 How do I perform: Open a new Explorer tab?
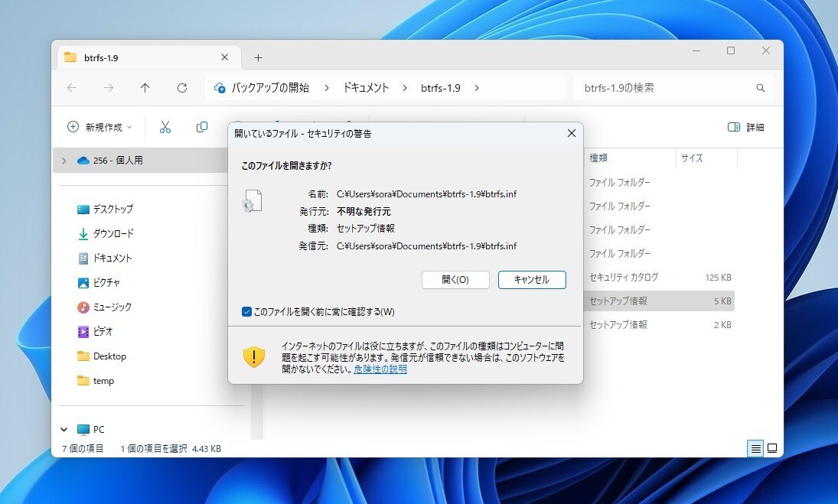[x=258, y=57]
